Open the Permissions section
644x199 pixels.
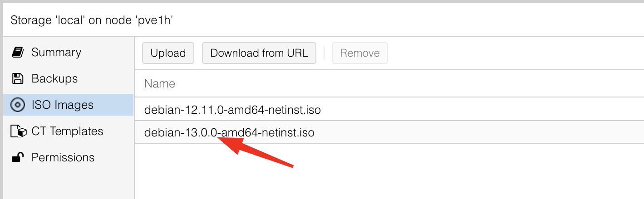pos(63,157)
